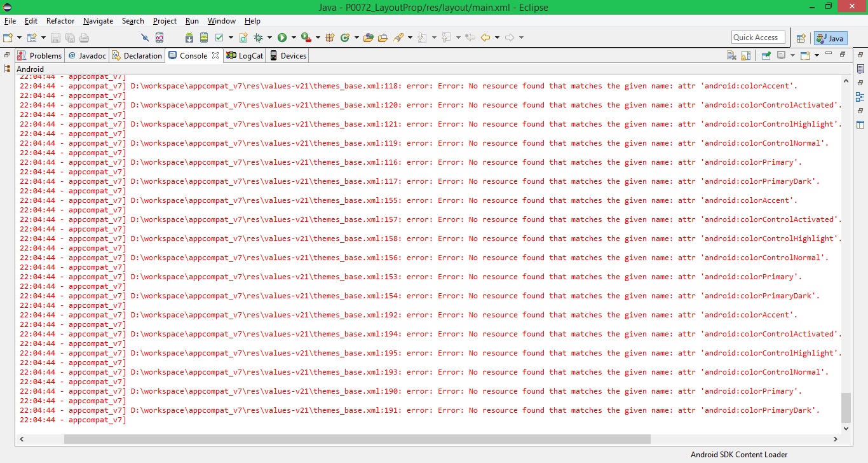
Task: Open the Refactor menu
Action: [60, 21]
